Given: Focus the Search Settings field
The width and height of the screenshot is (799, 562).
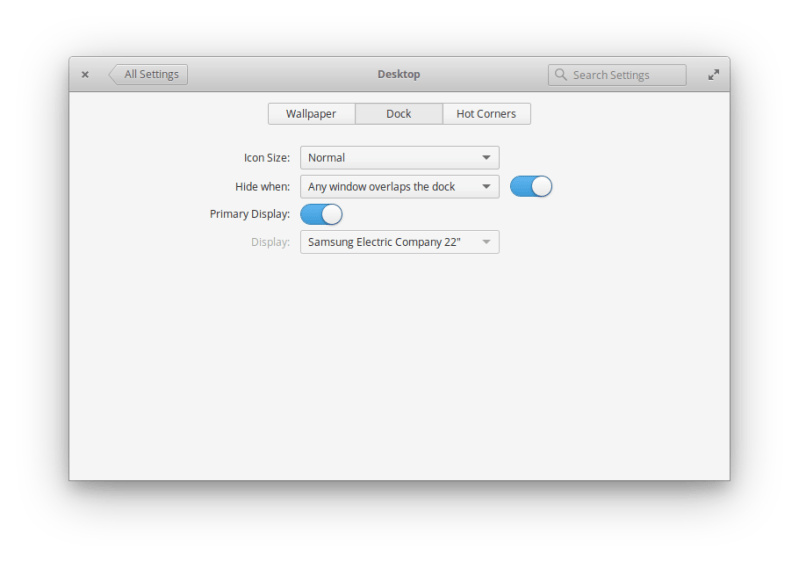Looking at the screenshot, I should click(x=617, y=75).
